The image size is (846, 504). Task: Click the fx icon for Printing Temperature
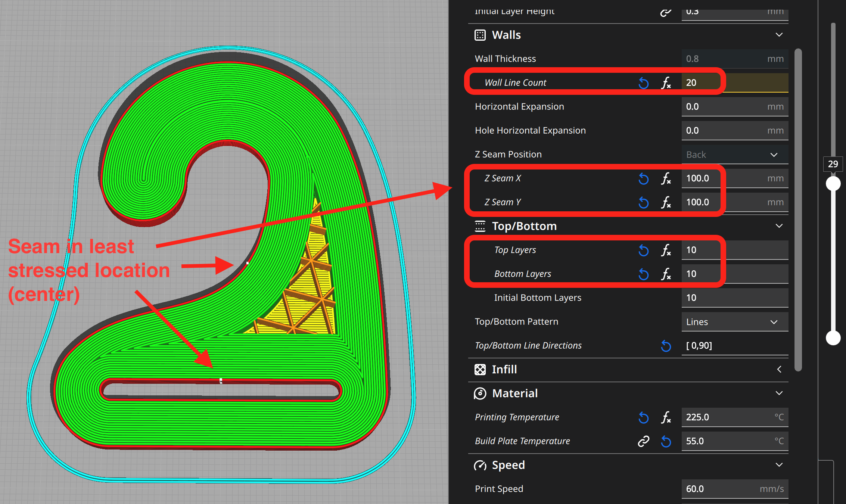666,417
